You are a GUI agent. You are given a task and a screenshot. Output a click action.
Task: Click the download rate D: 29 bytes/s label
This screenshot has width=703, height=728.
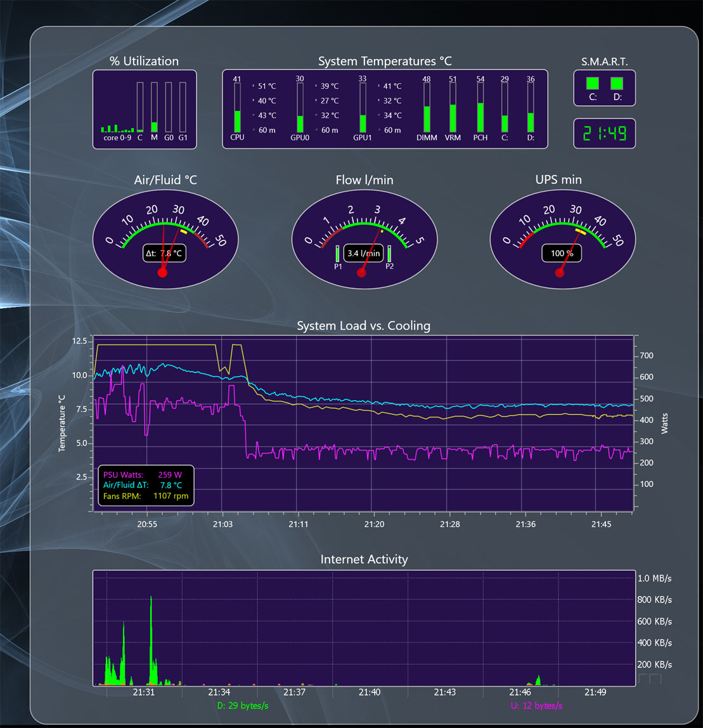click(x=243, y=706)
